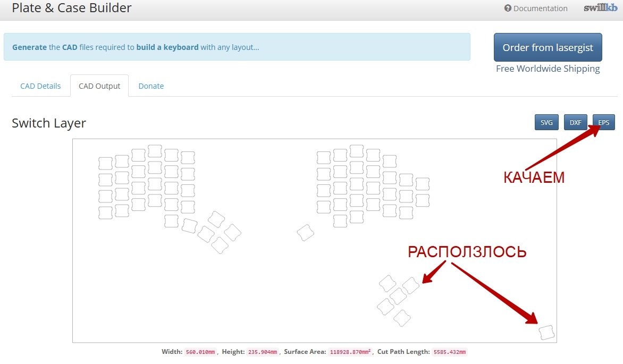This screenshot has width=623, height=364.
Task: Click the Switch Layer heading
Action: [x=49, y=123]
